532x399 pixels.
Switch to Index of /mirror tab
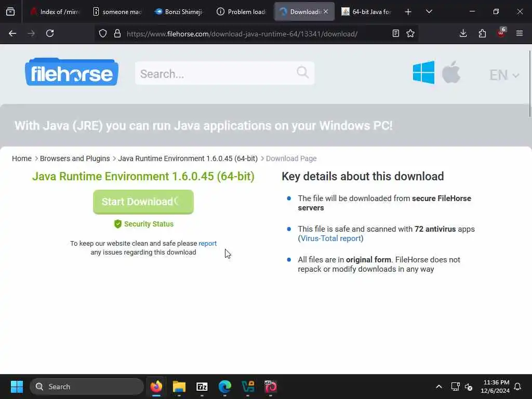coord(54,12)
